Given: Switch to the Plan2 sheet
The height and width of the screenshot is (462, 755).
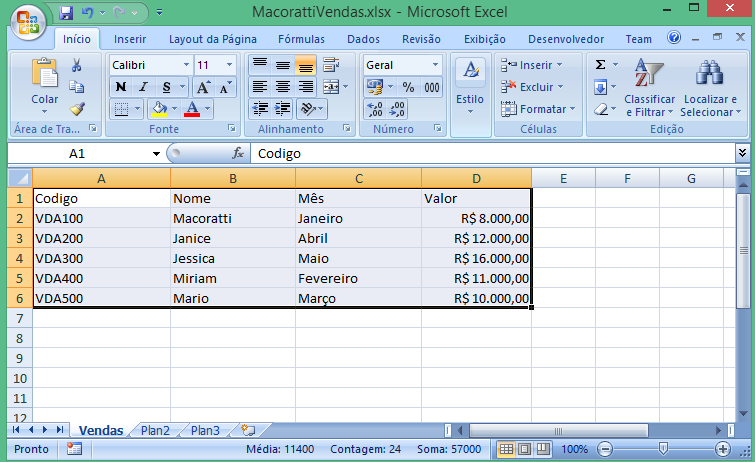Looking at the screenshot, I should tap(155, 430).
